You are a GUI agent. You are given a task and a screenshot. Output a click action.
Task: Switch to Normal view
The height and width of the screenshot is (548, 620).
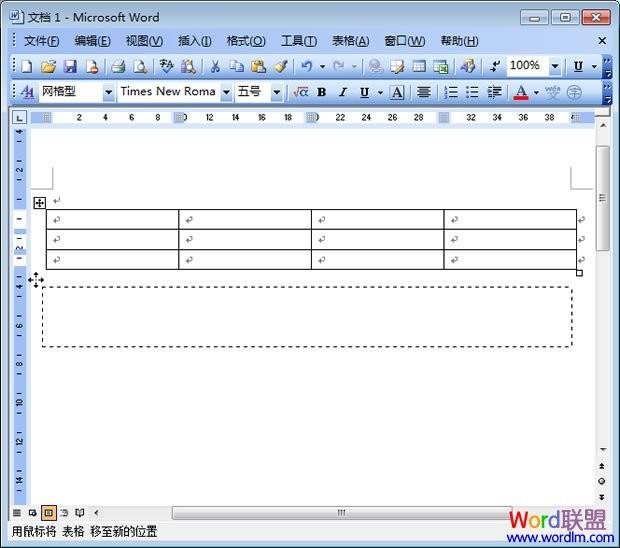point(17,513)
